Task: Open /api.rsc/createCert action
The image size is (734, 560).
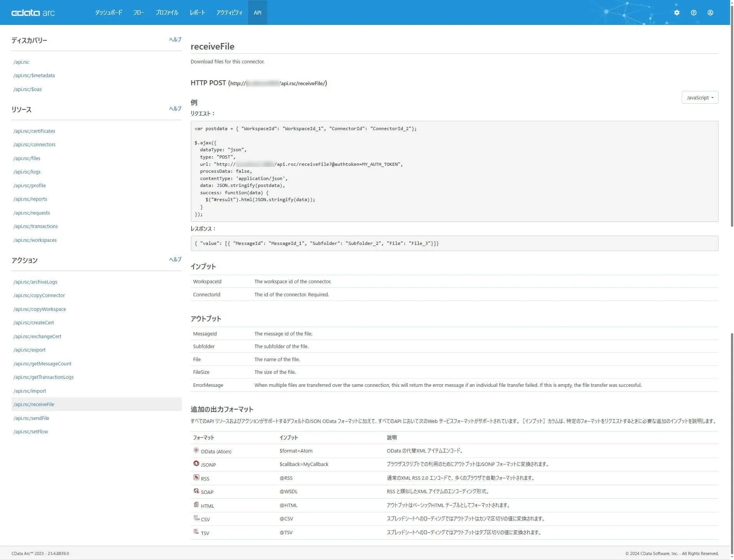Action: tap(34, 323)
